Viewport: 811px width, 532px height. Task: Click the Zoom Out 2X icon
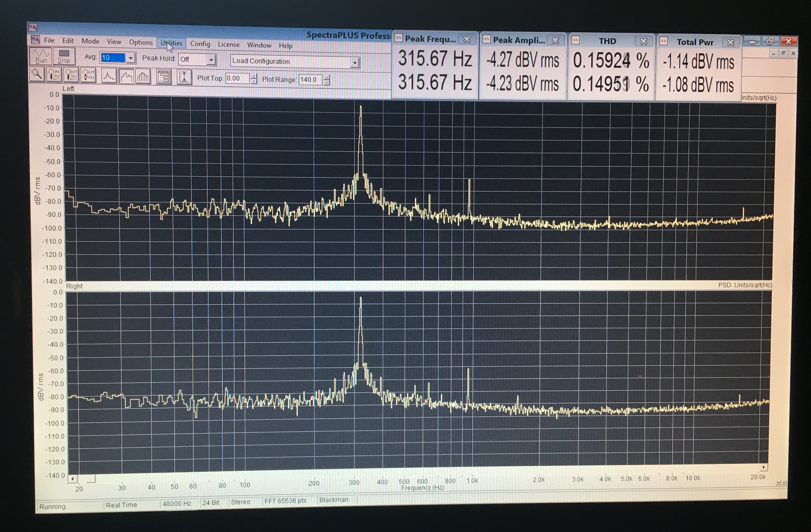coord(72,75)
